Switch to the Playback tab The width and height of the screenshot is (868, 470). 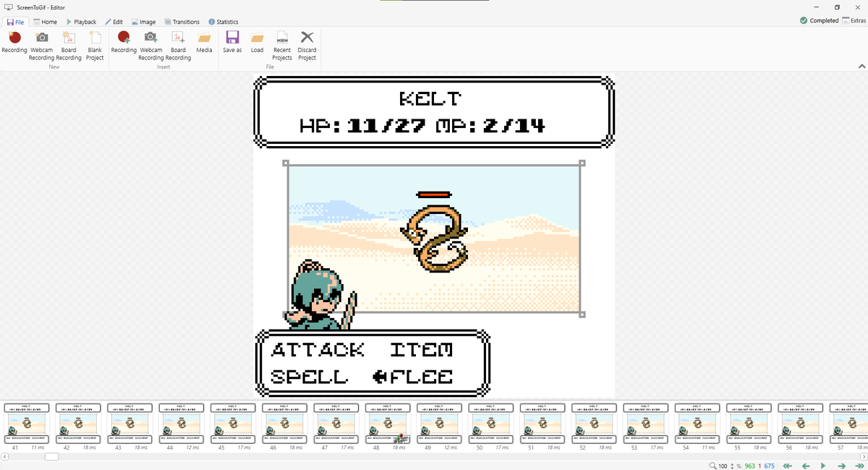coord(81,22)
